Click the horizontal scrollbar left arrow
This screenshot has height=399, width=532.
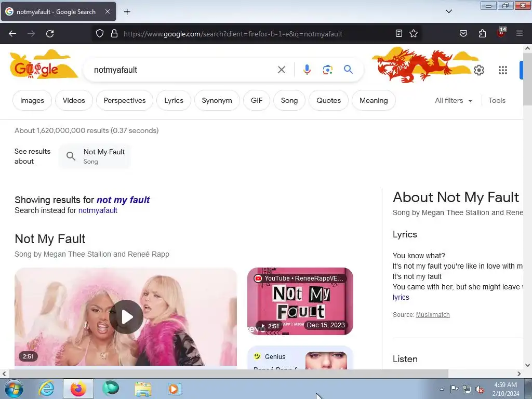(x=4, y=374)
